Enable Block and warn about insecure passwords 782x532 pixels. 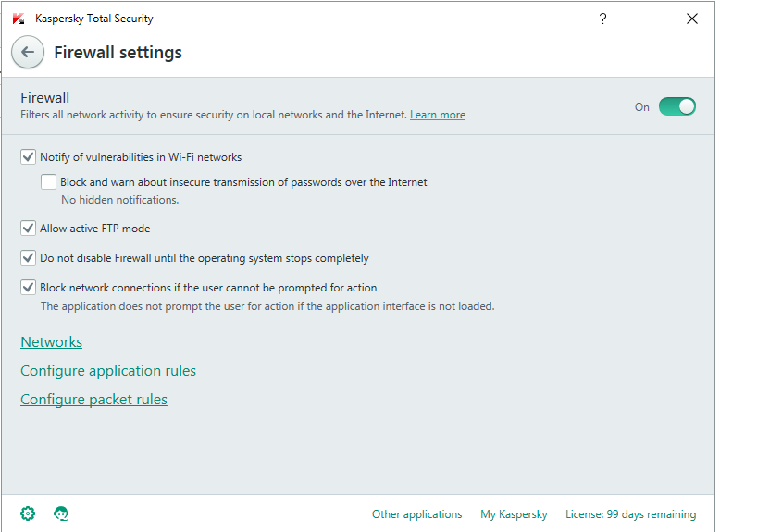point(49,182)
